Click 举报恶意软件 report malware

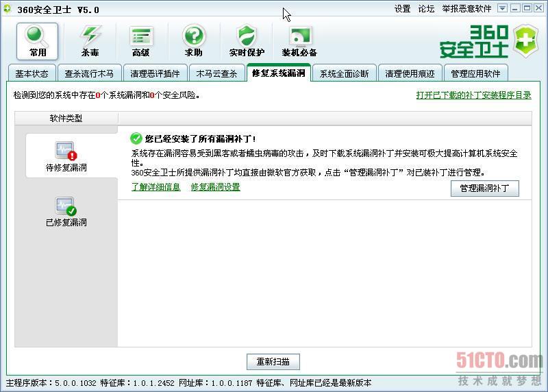coord(466,9)
